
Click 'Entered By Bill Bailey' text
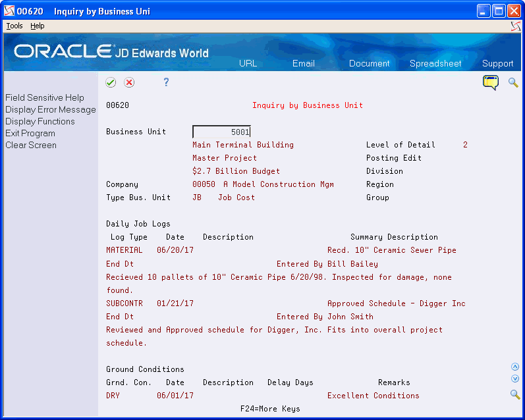click(x=327, y=264)
